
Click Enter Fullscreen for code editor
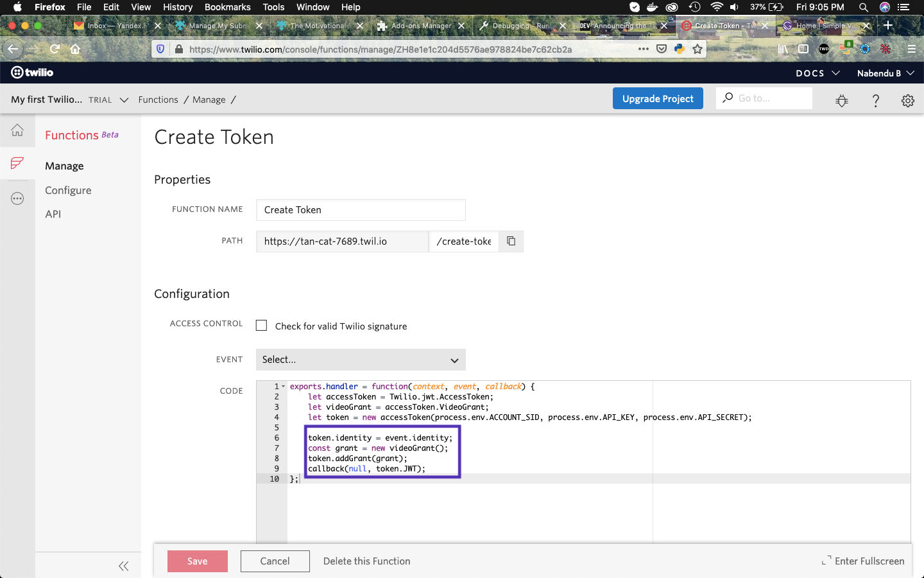coord(863,561)
